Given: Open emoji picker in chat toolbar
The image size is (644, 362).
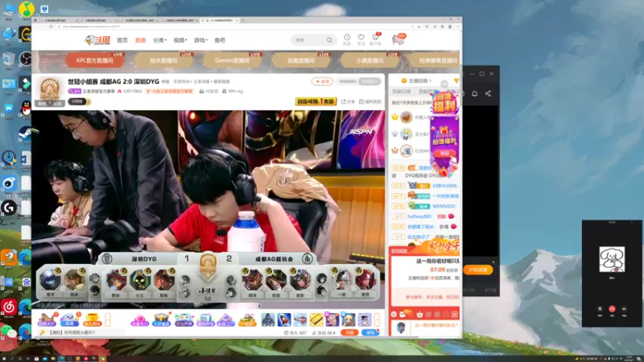Looking at the screenshot, I should click(394, 315).
